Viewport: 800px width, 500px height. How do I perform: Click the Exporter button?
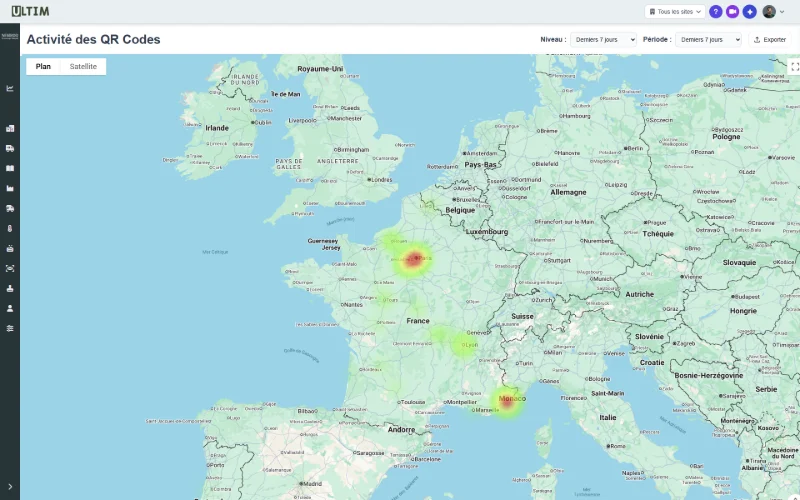tap(770, 40)
